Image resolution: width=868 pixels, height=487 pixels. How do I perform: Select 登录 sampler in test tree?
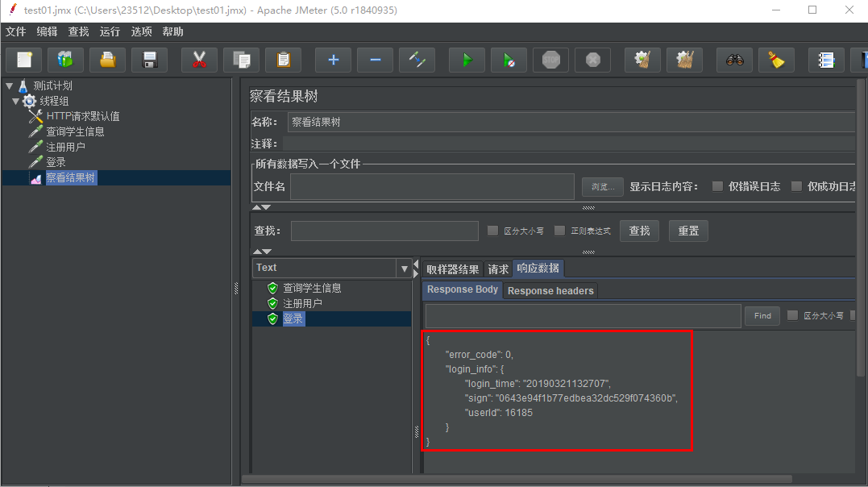[56, 162]
